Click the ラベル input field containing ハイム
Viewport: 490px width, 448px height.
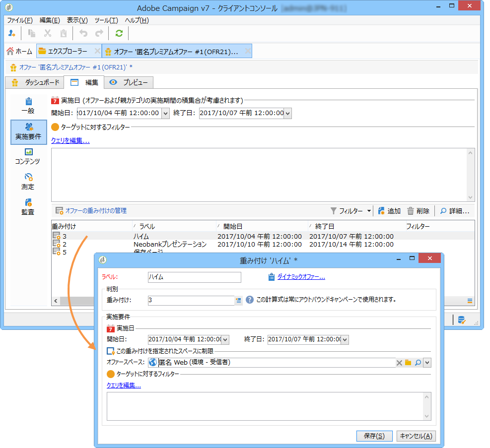195,277
